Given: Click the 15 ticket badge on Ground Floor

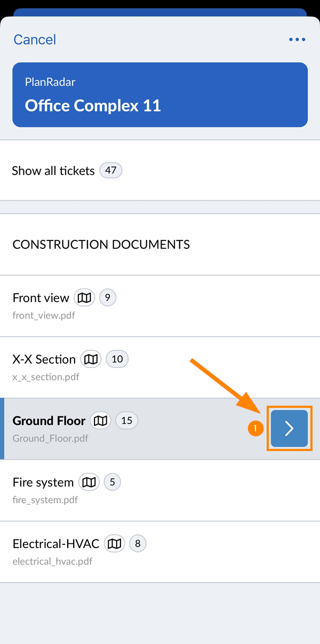Looking at the screenshot, I should [x=126, y=421].
